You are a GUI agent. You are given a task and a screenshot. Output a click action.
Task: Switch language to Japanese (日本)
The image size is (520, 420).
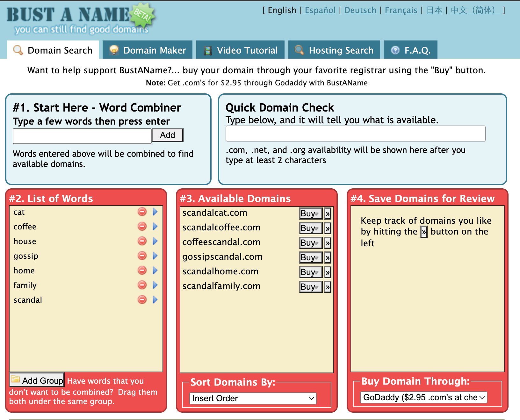434,10
